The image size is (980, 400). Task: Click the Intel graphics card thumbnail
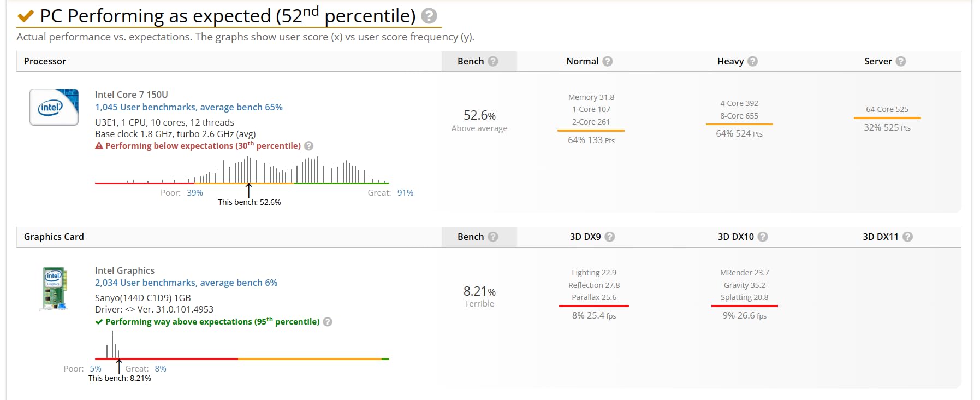[x=54, y=289]
